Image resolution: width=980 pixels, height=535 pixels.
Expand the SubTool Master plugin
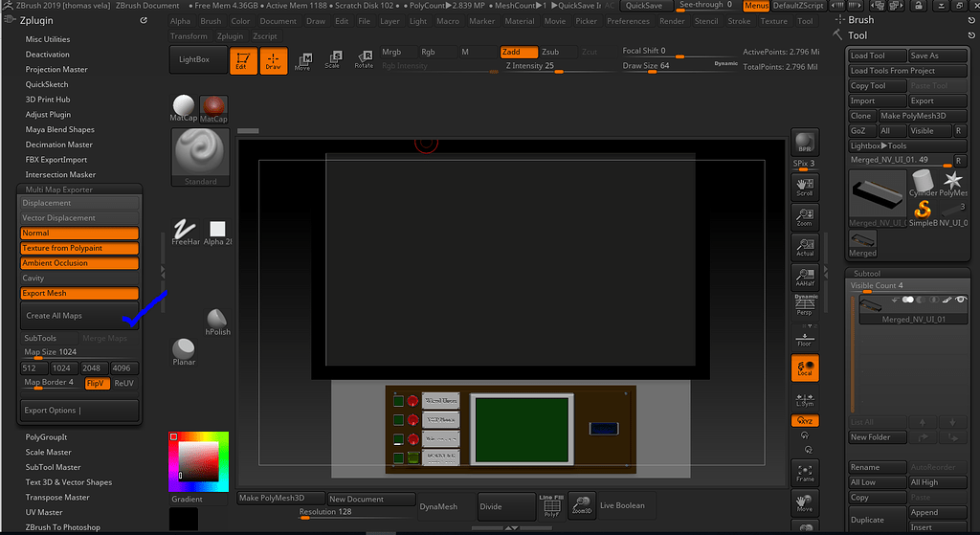(54, 467)
